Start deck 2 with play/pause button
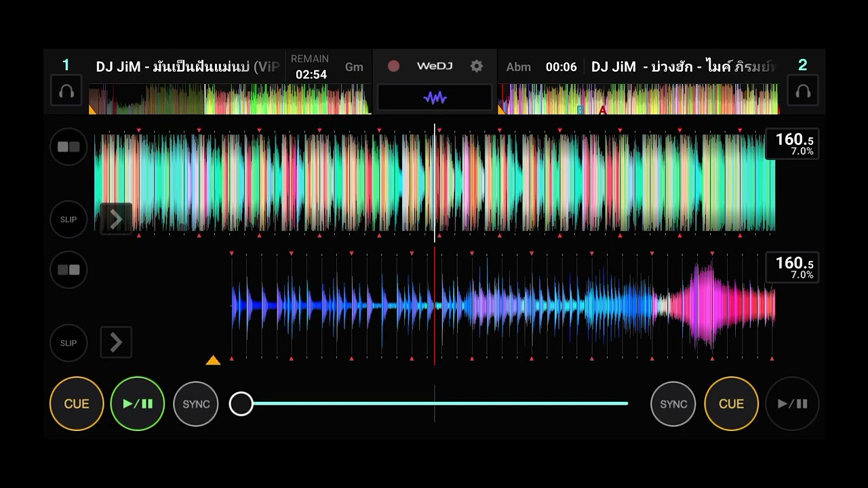868x488 pixels. coord(792,404)
